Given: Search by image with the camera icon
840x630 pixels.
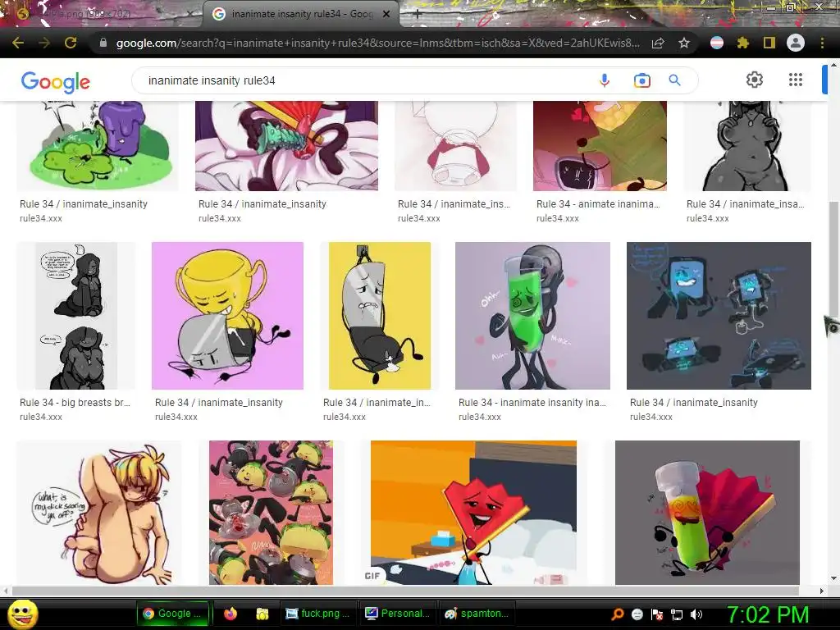Looking at the screenshot, I should (x=641, y=80).
